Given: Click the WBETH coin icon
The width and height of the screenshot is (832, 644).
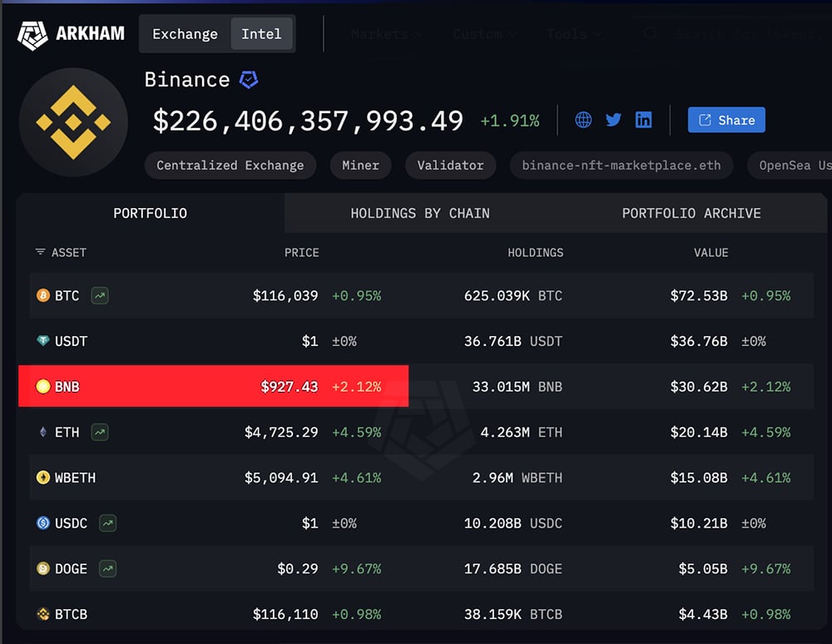Looking at the screenshot, I should pyautogui.click(x=43, y=478).
